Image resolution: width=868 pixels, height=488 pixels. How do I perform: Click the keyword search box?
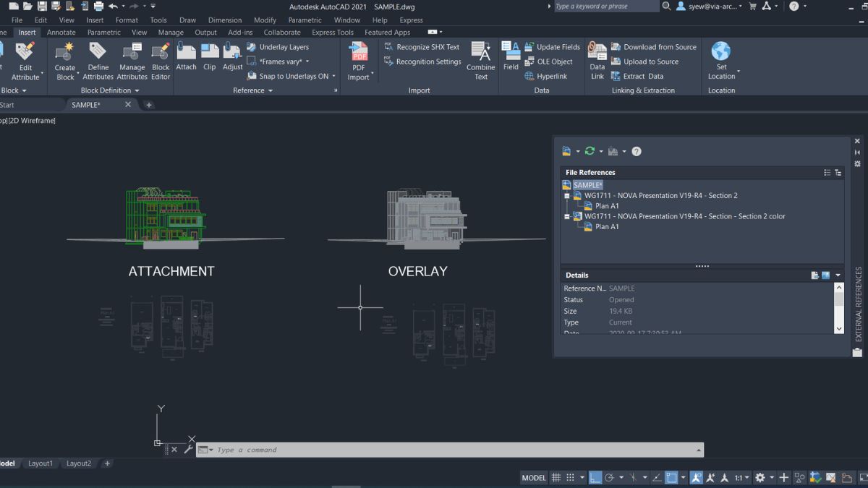606,6
